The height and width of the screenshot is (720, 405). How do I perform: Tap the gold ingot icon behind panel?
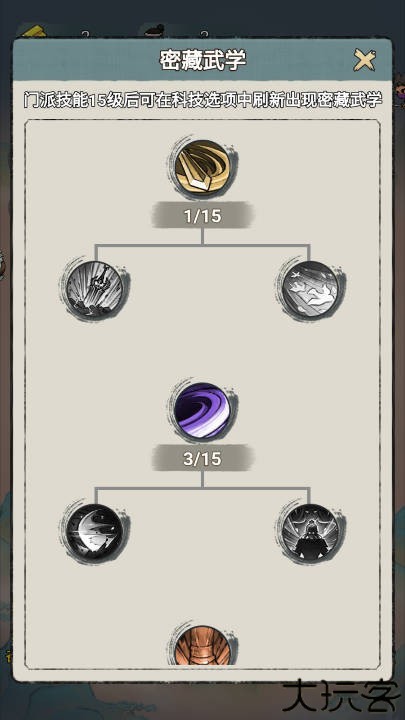(x=34, y=32)
